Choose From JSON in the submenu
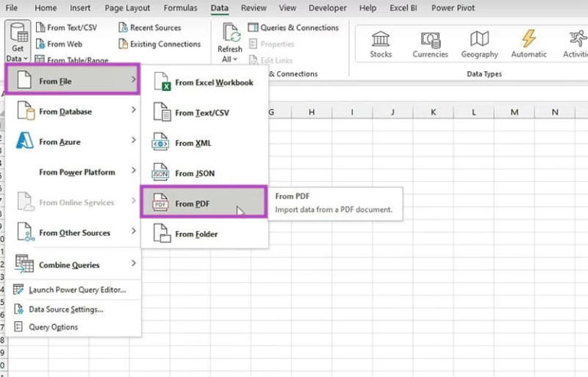 (x=204, y=174)
